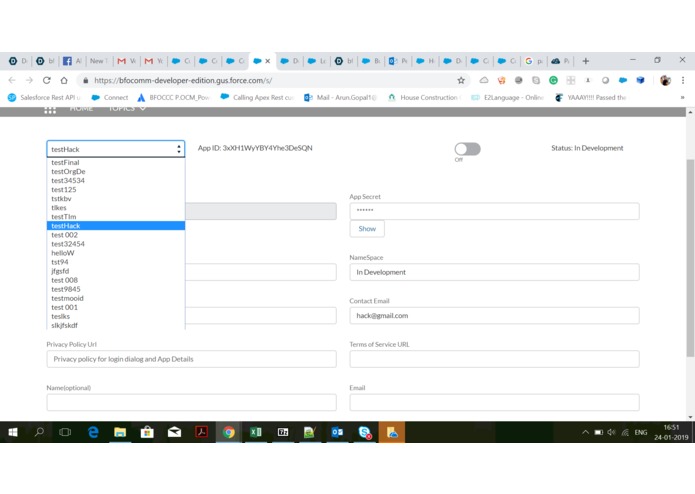Click the Terms of Service URL field
This screenshot has height=494, width=695.
[494, 359]
